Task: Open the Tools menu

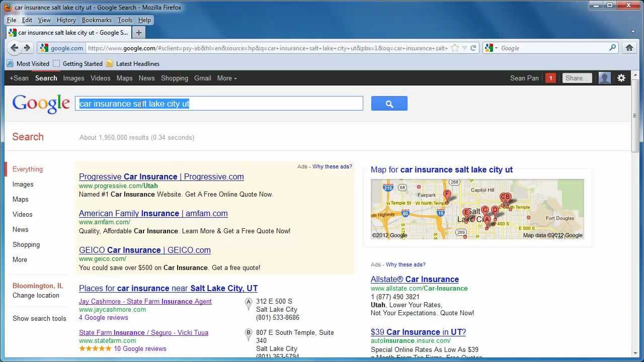Action: click(x=125, y=20)
